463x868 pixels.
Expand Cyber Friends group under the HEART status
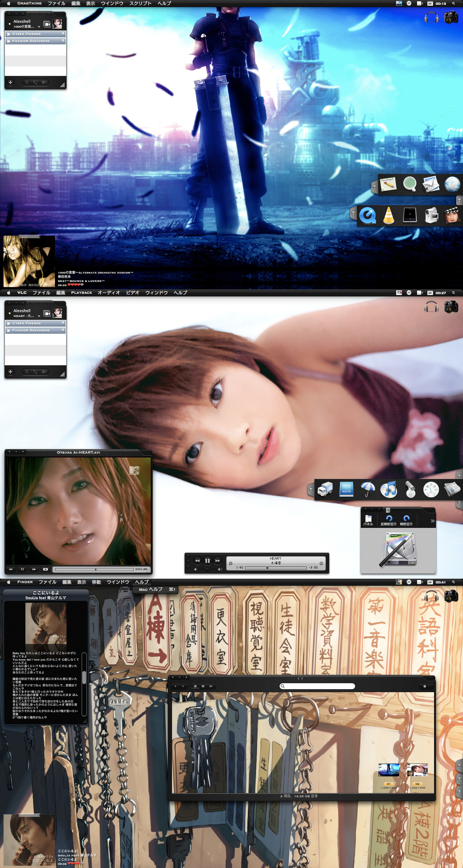[x=9, y=323]
